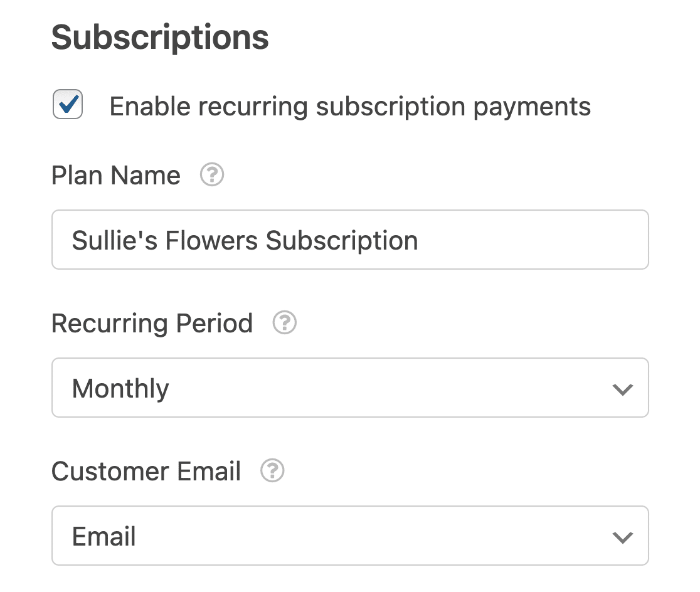Click the chevron arrow in the Email field

tap(623, 537)
